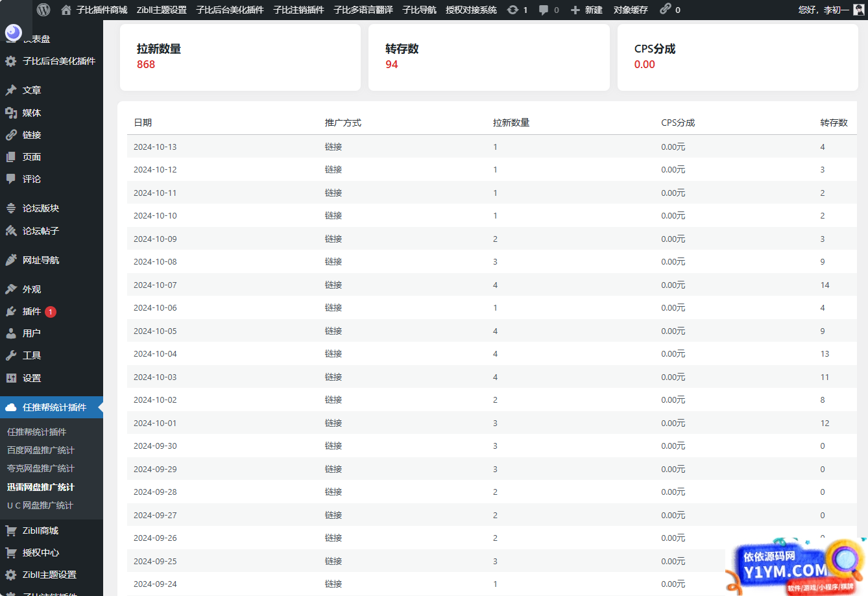This screenshot has width=868, height=596.
Task: Click the CPS分成 table column header
Action: (678, 123)
